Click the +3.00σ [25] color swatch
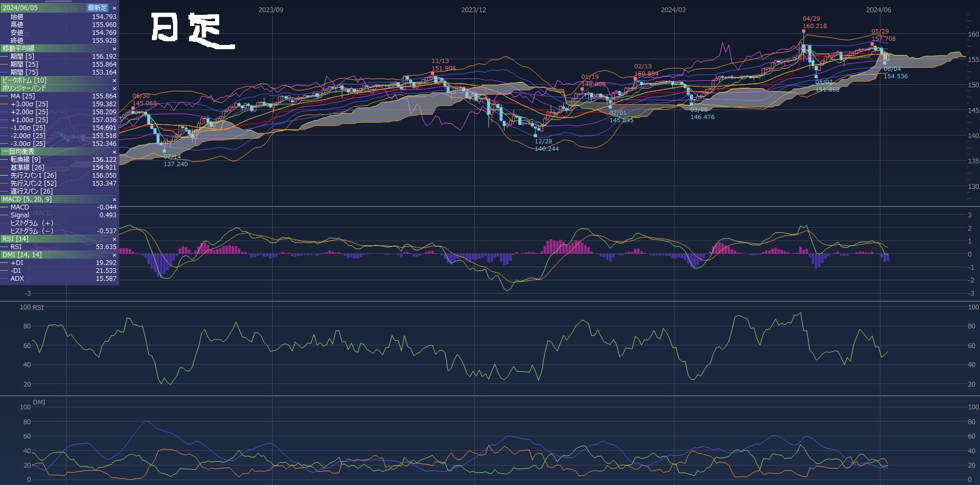The image size is (980, 485). click(5, 104)
